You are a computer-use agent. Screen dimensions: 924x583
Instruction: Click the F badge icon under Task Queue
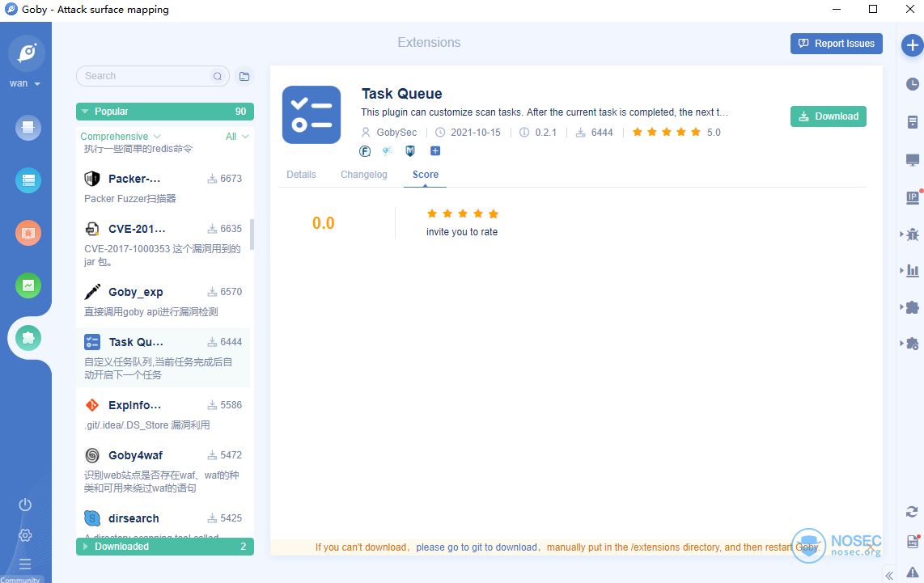[365, 151]
